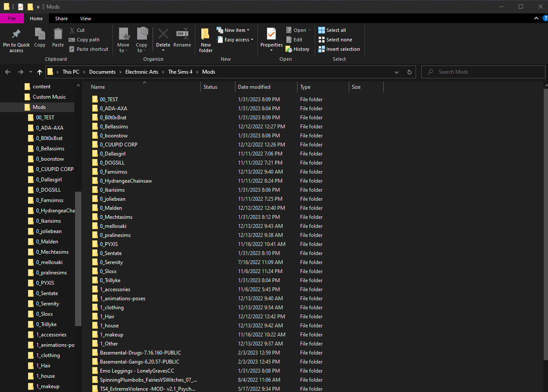Navigate to The Sims 4 breadcrumb
Image resolution: width=548 pixels, height=392 pixels.
click(180, 72)
